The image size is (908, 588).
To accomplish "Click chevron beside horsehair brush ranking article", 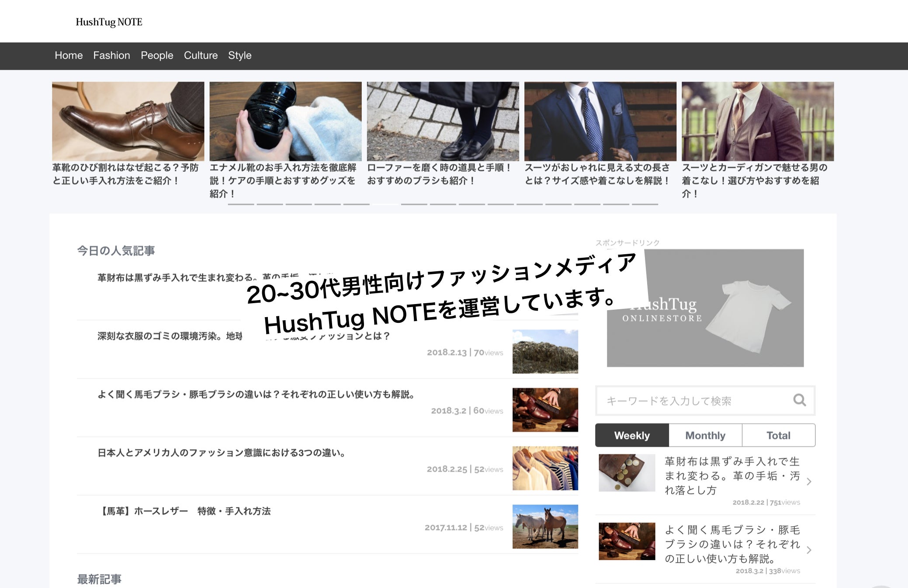I will 809,550.
